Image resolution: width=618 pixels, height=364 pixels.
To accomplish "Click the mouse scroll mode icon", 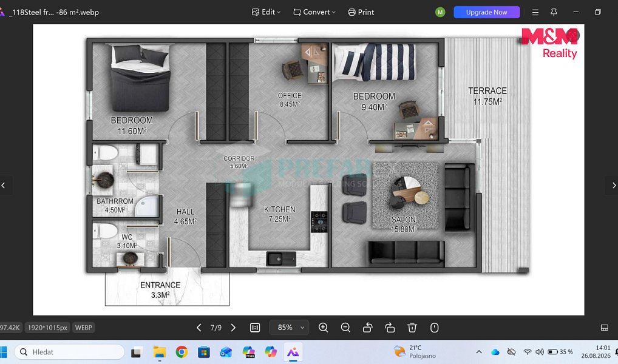I will (434, 328).
